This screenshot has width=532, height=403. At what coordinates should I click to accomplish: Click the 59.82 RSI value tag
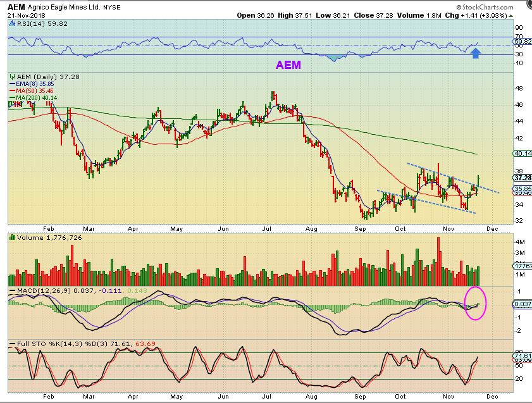pos(523,41)
